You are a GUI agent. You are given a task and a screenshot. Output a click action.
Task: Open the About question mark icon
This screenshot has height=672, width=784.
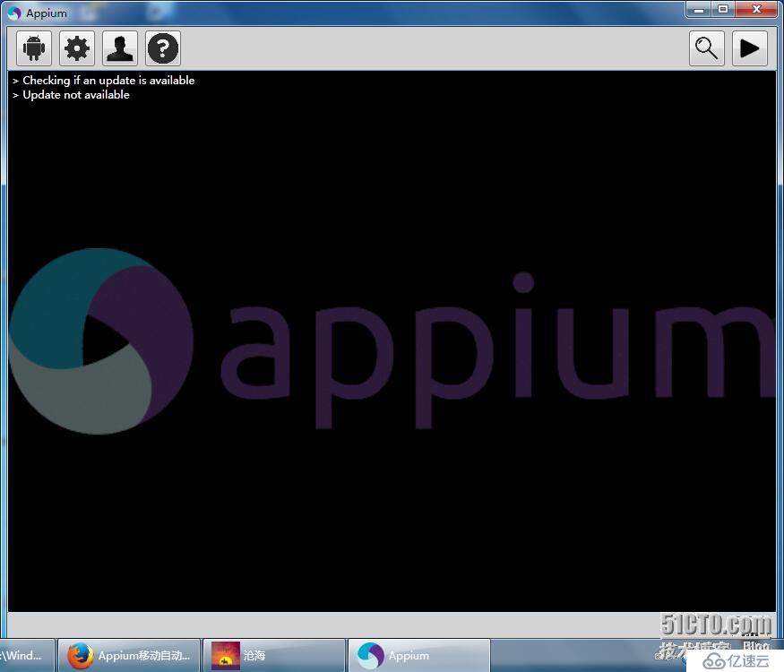(x=163, y=48)
